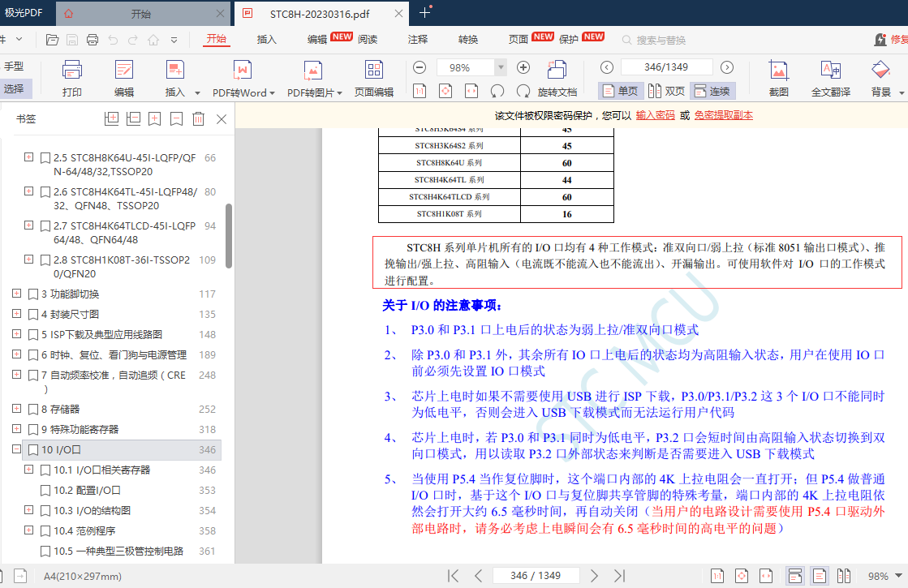
Task: Jump to first page in status bar
Action: (454, 576)
